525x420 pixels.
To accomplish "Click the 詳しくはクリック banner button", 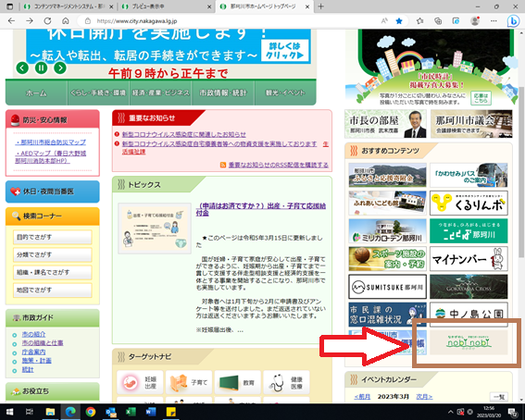I will coord(284,51).
